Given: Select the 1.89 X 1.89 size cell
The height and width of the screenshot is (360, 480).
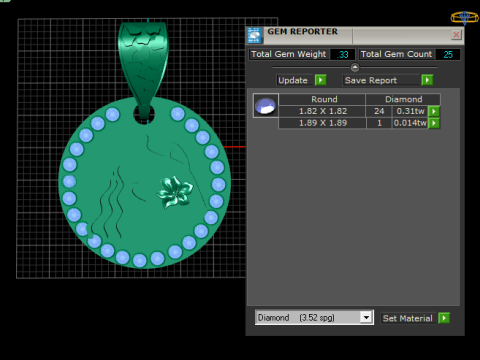Looking at the screenshot, I should point(322,123).
